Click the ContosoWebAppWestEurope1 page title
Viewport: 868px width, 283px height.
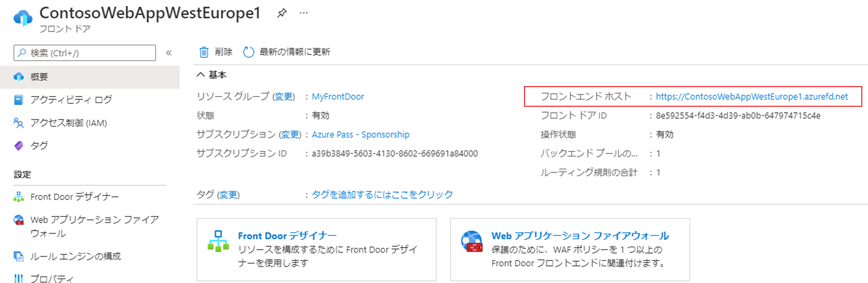(x=150, y=13)
